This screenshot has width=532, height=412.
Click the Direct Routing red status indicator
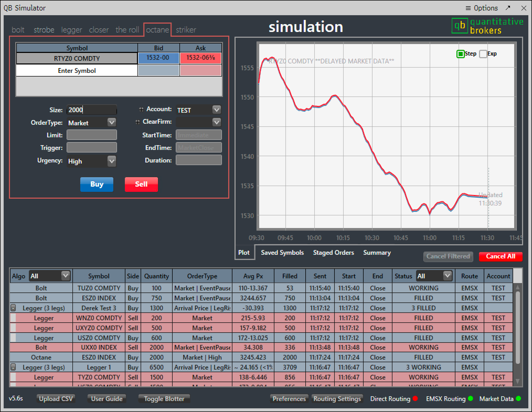[x=415, y=399]
